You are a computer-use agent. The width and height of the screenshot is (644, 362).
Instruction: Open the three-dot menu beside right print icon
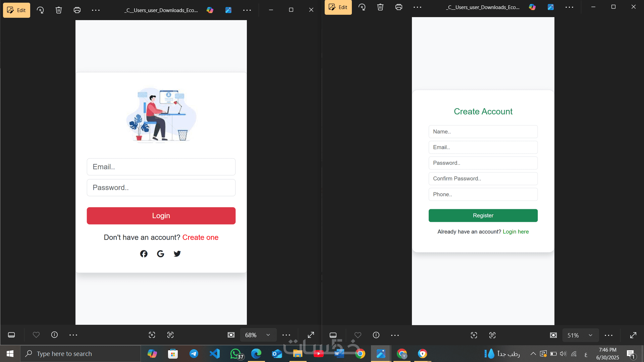pyautogui.click(x=417, y=7)
